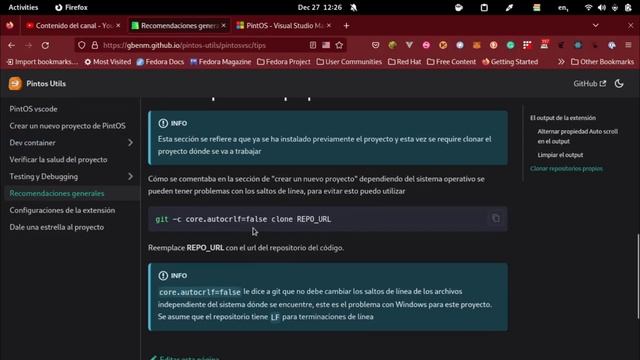Open the clock and calendar Dec 27
Image resolution: width=640 pixels, height=360 pixels.
pyautogui.click(x=320, y=7)
